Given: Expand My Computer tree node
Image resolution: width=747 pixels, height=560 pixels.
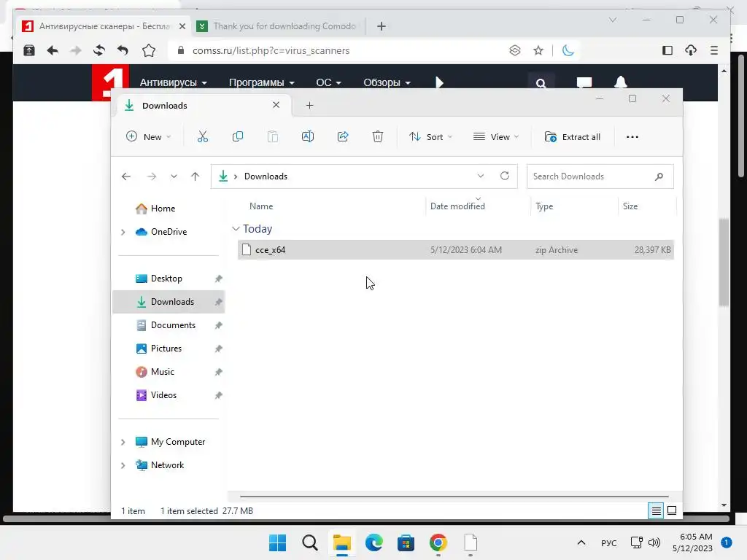Looking at the screenshot, I should [x=123, y=442].
